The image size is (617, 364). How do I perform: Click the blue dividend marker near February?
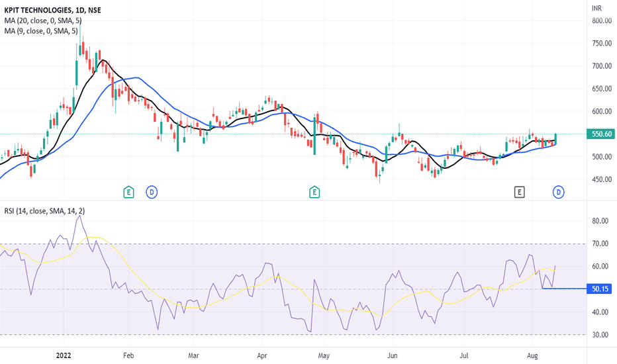click(152, 192)
